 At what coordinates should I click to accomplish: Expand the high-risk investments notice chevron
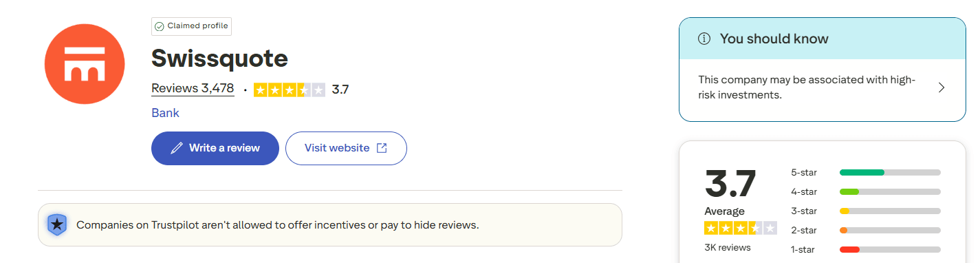[x=941, y=87]
